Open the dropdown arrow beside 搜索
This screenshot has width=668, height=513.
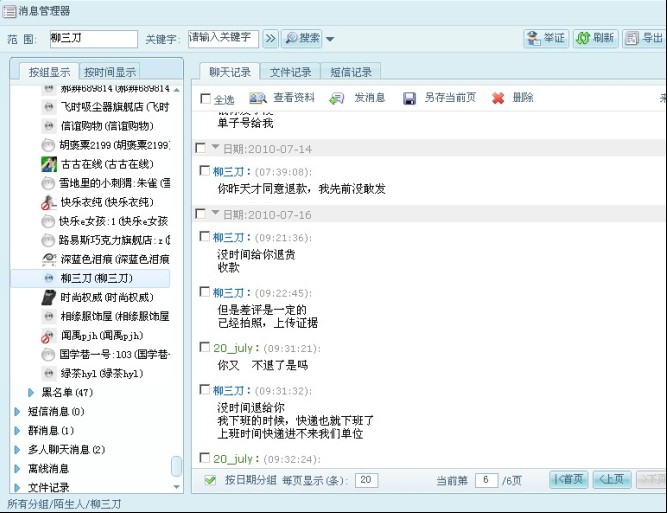[330, 40]
